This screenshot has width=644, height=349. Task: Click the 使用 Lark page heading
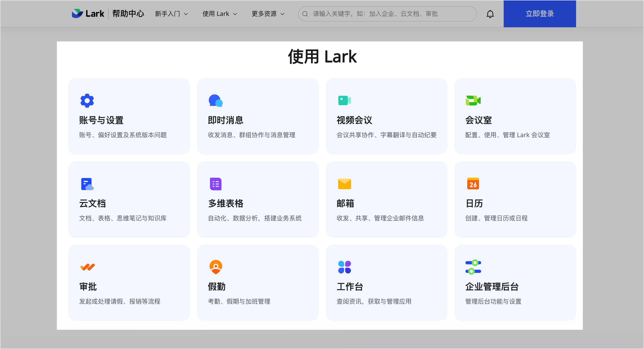pos(322,57)
